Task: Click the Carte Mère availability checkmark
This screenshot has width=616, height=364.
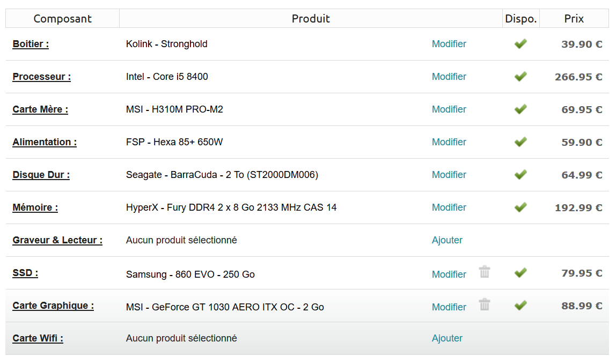Action: click(x=520, y=109)
